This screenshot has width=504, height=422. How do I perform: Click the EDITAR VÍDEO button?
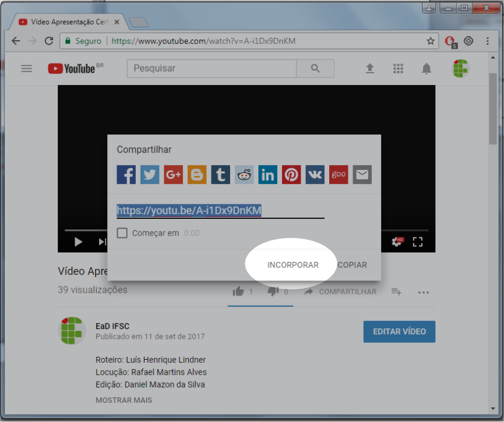click(x=399, y=332)
